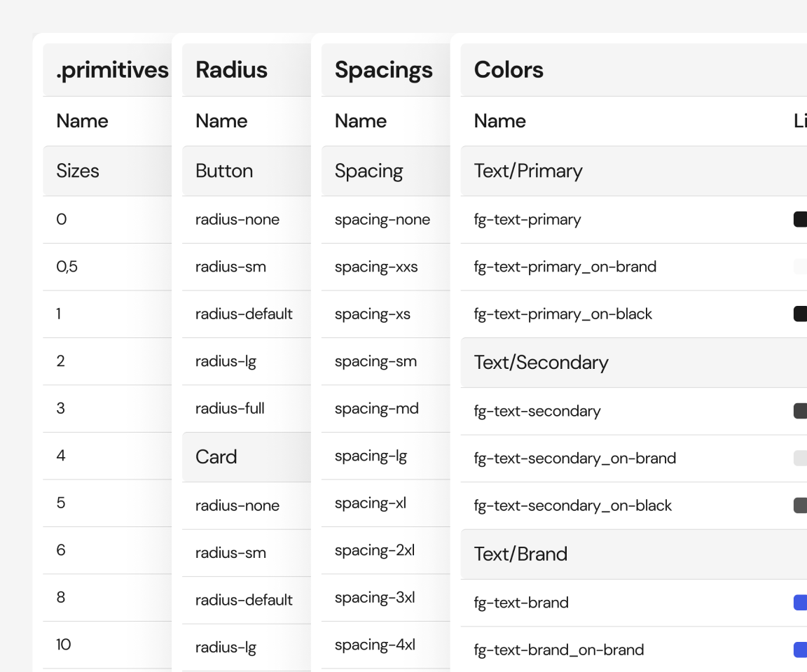Select the fg-text-secondary variable name

pos(537,412)
